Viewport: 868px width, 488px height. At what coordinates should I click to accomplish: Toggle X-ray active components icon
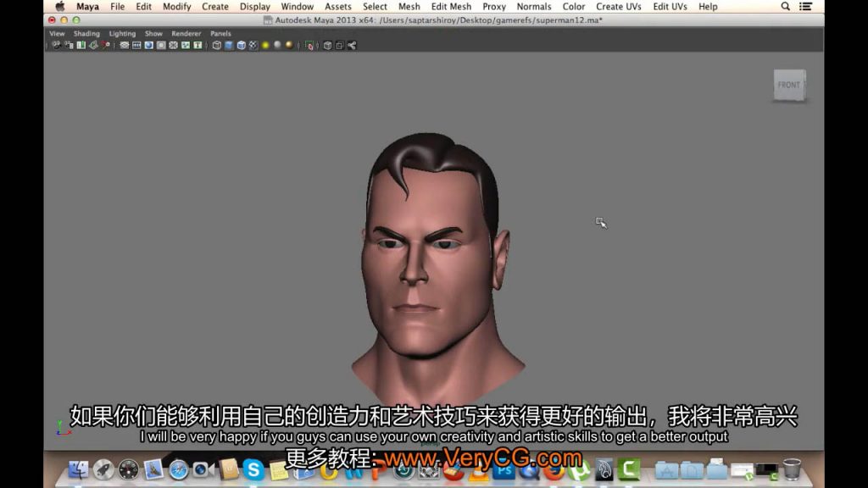click(x=340, y=46)
